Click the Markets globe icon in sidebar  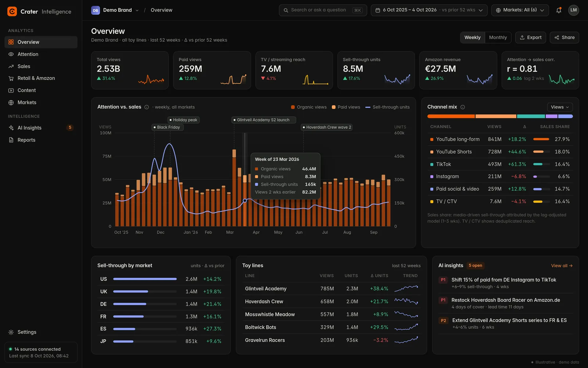pyautogui.click(x=11, y=102)
